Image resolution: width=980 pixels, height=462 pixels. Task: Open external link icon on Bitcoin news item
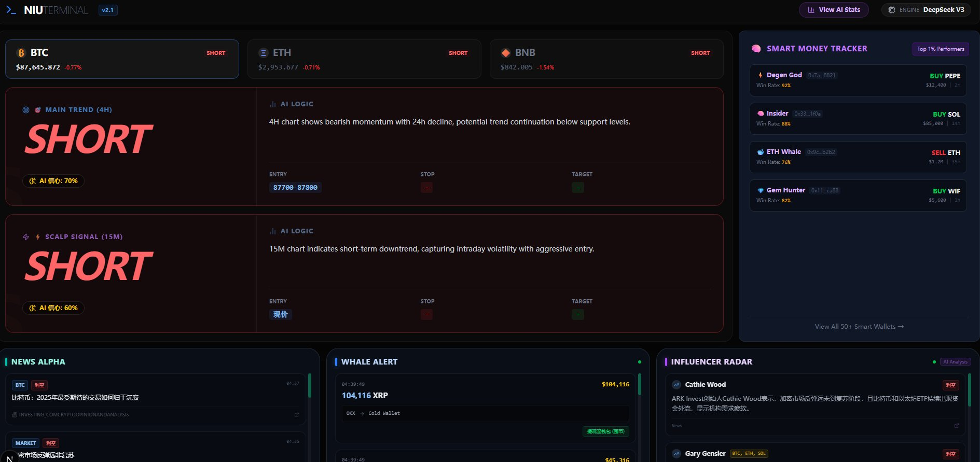click(297, 415)
